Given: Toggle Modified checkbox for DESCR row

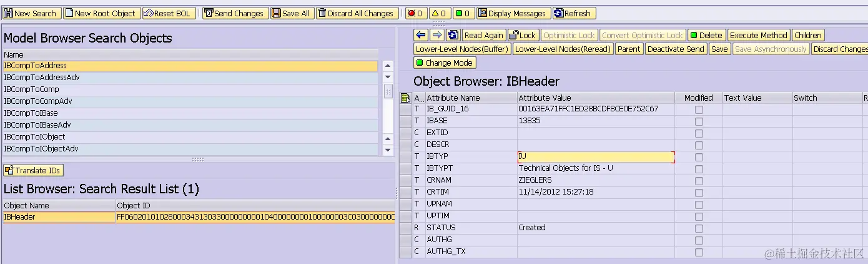Looking at the screenshot, I should click(699, 145).
